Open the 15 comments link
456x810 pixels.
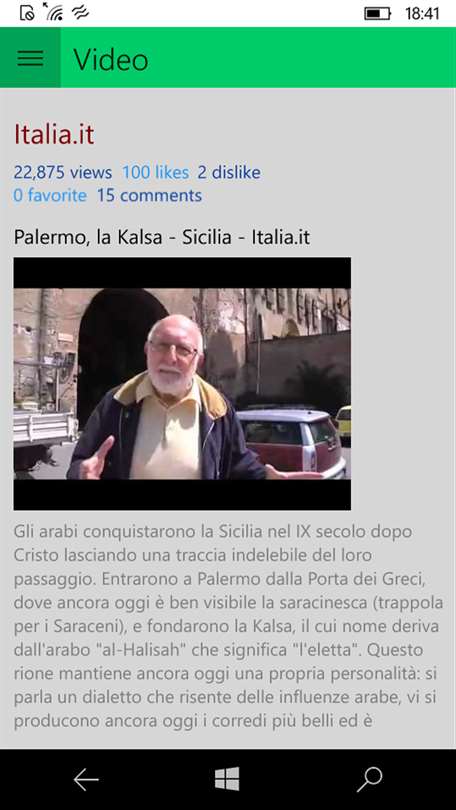click(149, 195)
